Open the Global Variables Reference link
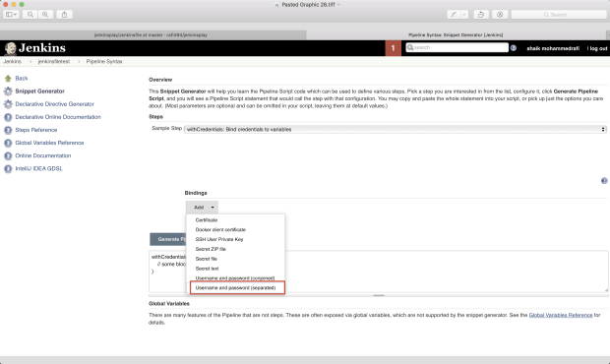This screenshot has width=610, height=364. [561, 315]
